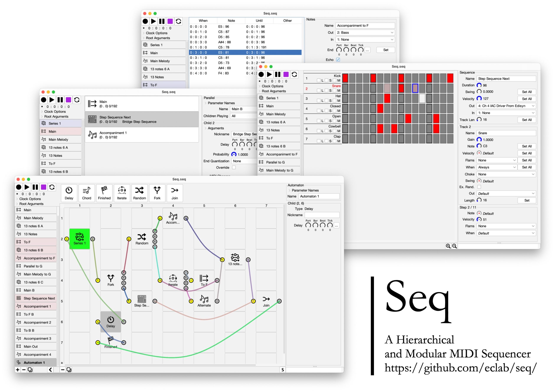Open the Out dropdown showing 2: Bass

pos(365,33)
